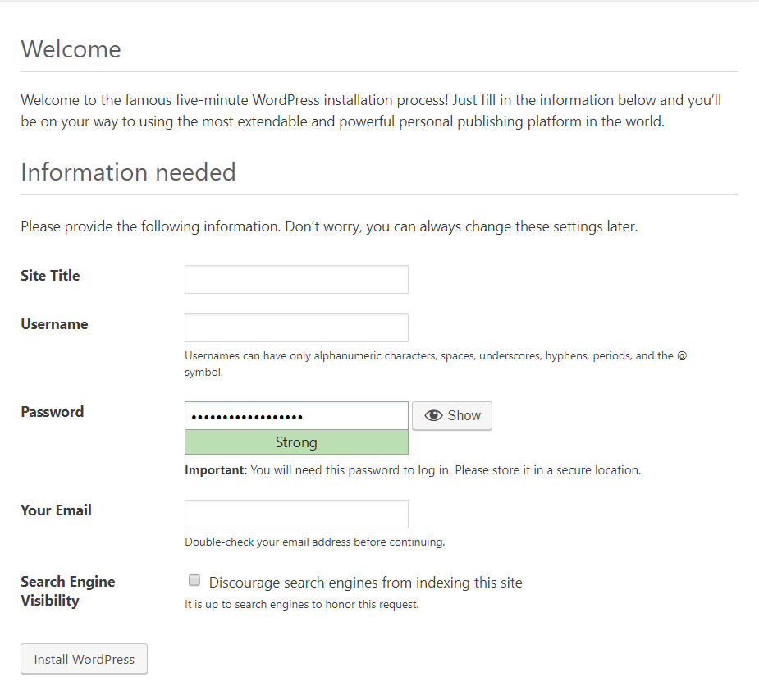Image resolution: width=759 pixels, height=700 pixels.
Task: Show the hidden password text
Action: click(452, 416)
